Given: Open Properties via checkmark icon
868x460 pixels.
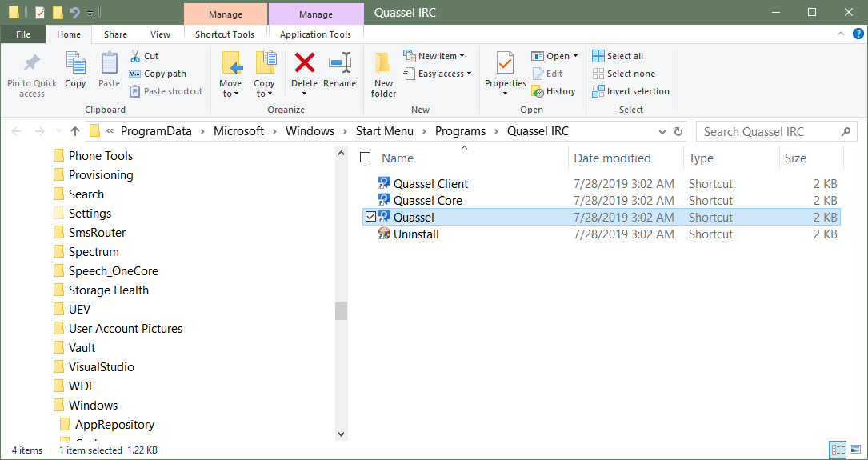Looking at the screenshot, I should point(505,63).
